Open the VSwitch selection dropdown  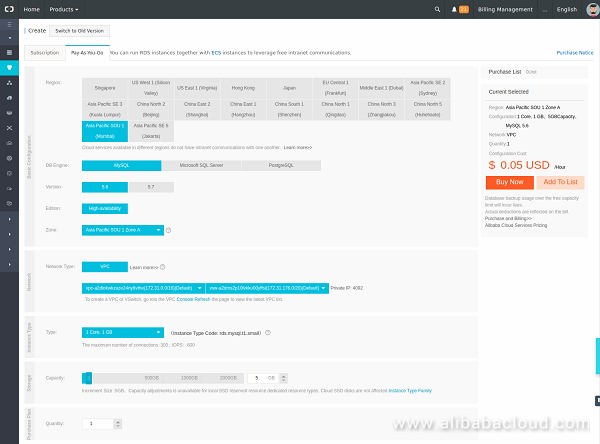[267, 288]
